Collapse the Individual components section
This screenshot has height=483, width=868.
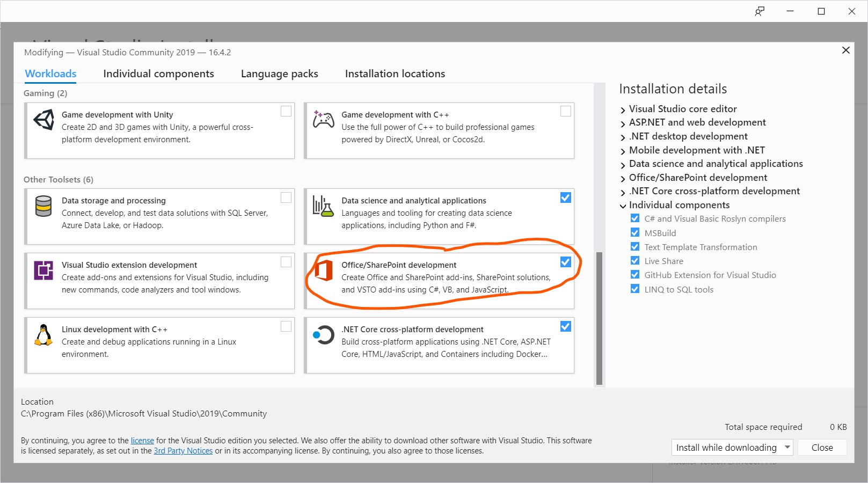click(x=623, y=206)
